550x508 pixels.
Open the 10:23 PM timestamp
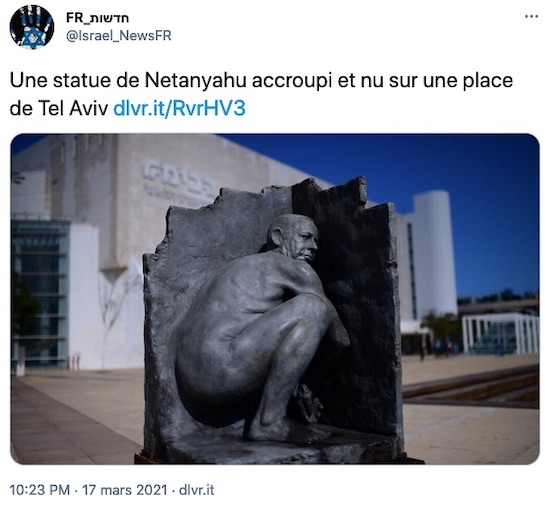40,490
